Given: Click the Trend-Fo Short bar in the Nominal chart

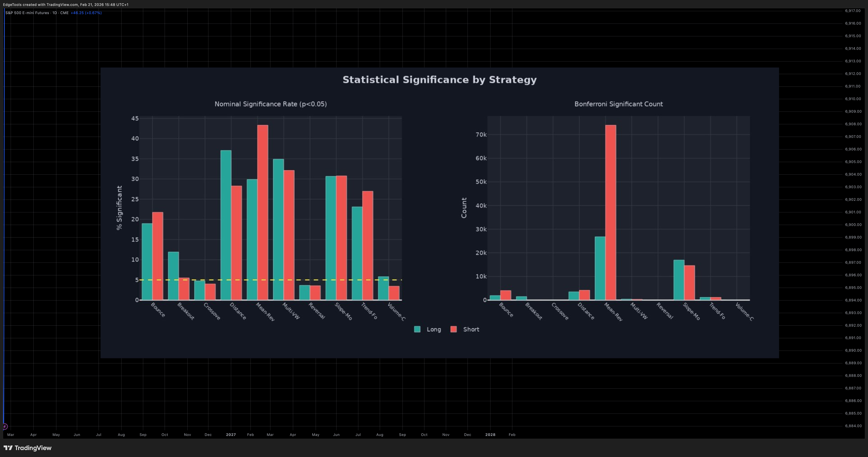Looking at the screenshot, I should click(368, 245).
